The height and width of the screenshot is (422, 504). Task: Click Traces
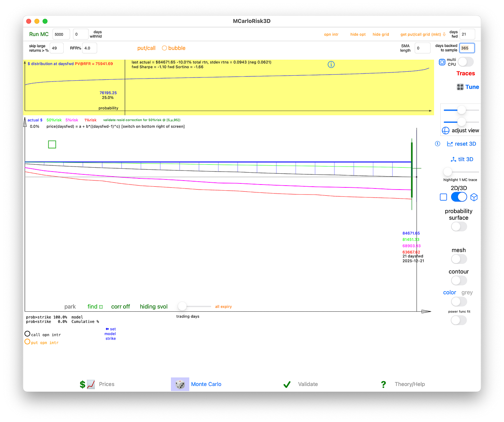click(465, 74)
